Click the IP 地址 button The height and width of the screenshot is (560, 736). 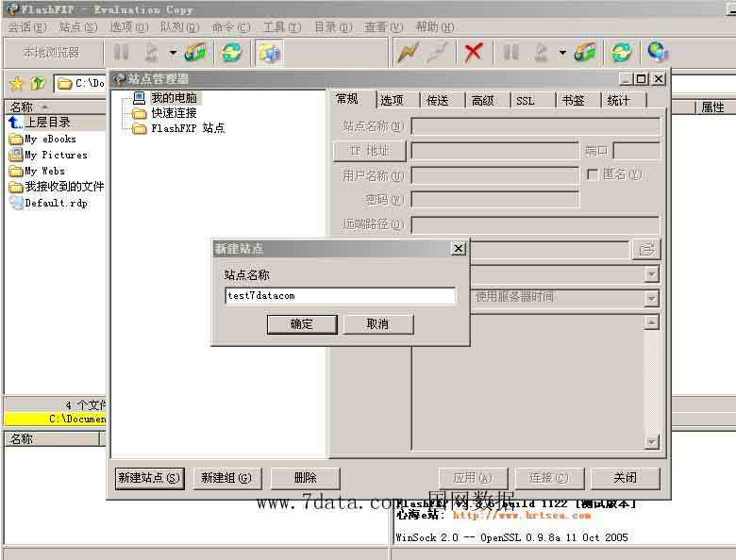369,151
